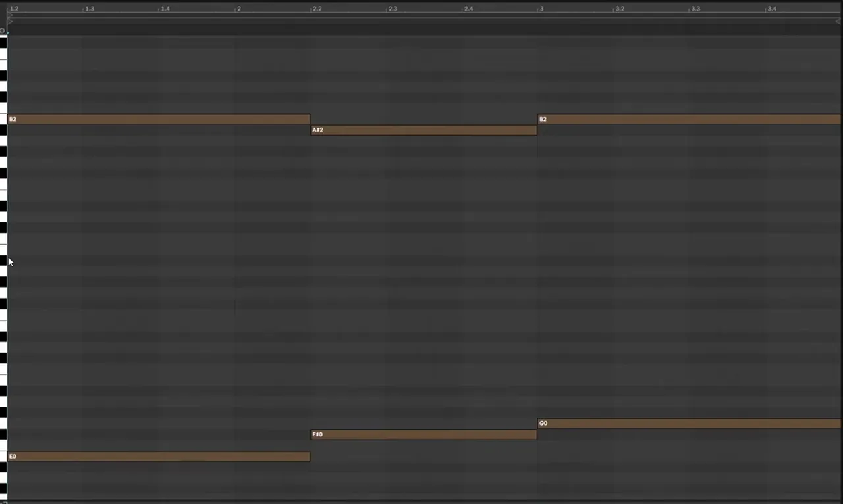Image resolution: width=843 pixels, height=504 pixels.
Task: Click the 3.4 position on the time ruler
Action: [772, 9]
